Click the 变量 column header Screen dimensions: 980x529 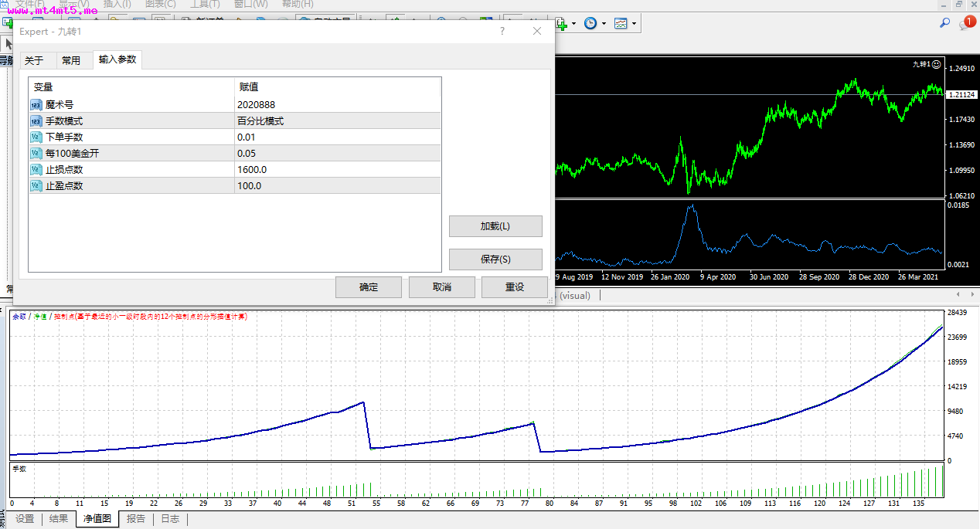pyautogui.click(x=131, y=87)
